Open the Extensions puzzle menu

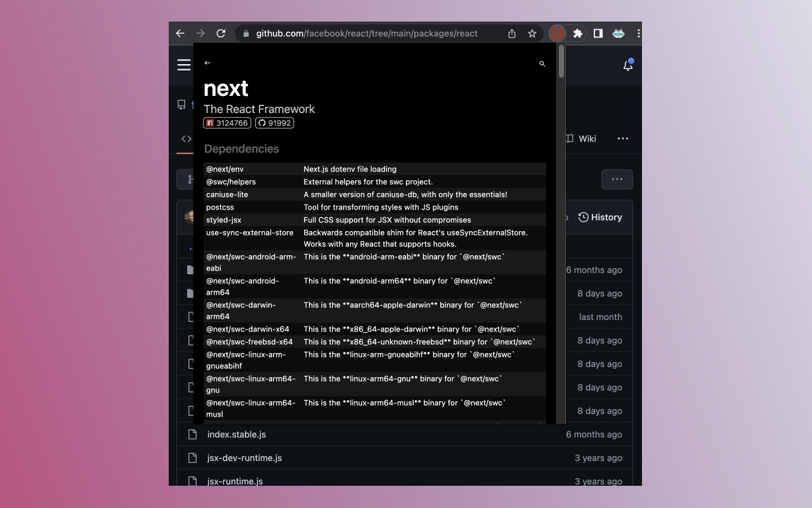tap(578, 34)
